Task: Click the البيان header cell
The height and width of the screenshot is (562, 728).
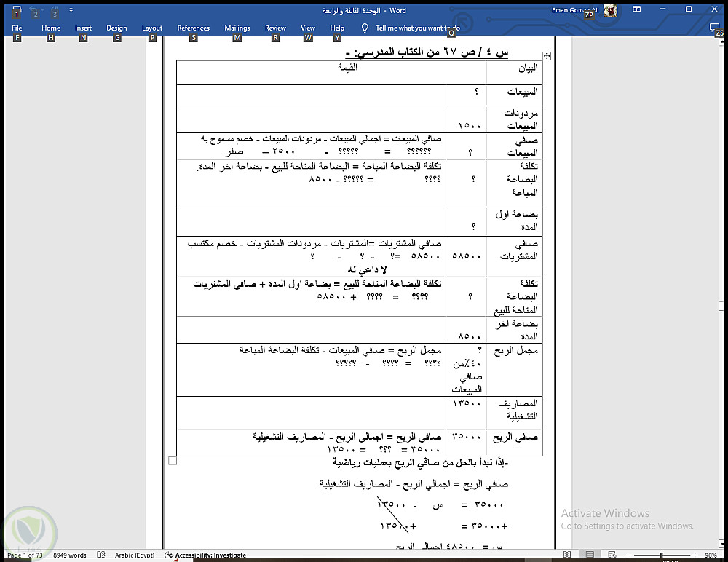Action: tap(514, 73)
